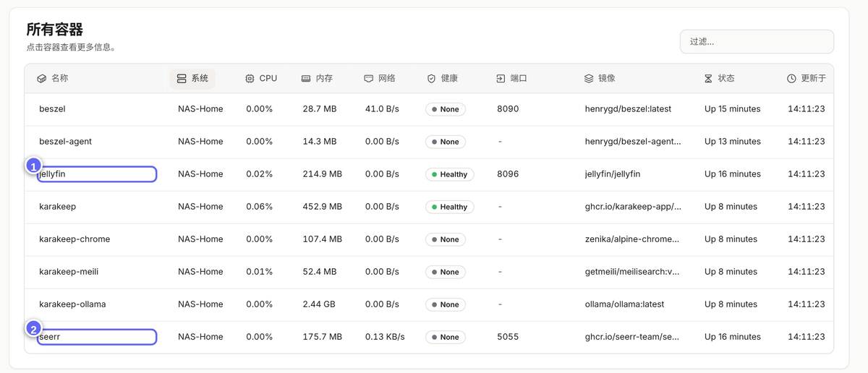The height and width of the screenshot is (373, 868).
Task: Click the ghcr.io/karakeep-app image cell
Action: (x=633, y=207)
